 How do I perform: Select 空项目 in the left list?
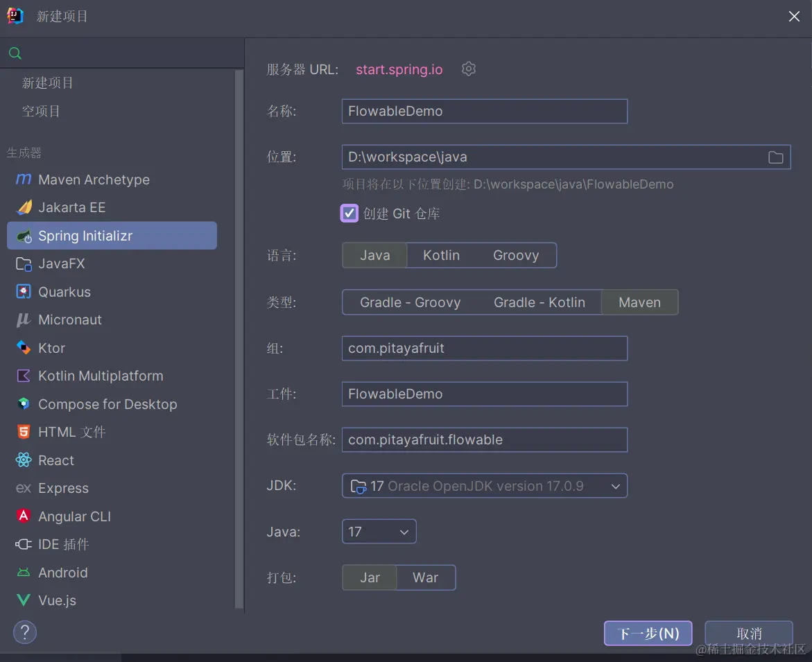pyautogui.click(x=41, y=111)
